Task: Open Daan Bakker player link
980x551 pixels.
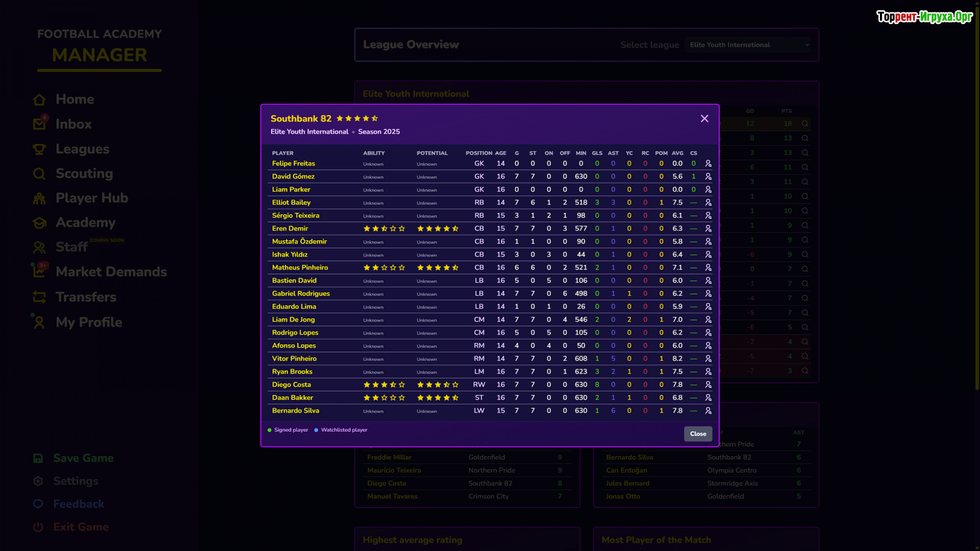Action: 292,397
